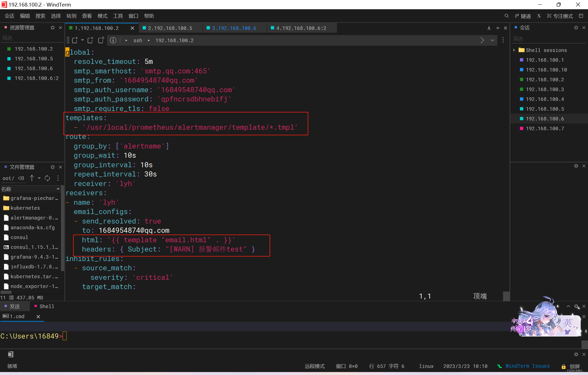Open the search magnifier icon in the menu bar
588x375 pixels.
coord(506,16)
